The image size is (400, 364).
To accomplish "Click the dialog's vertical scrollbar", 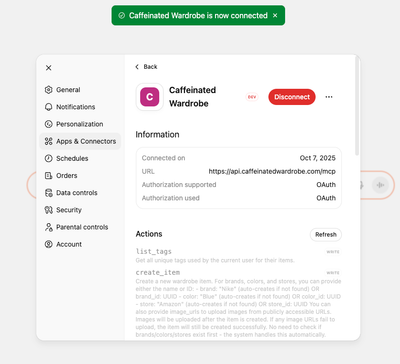I will [357, 106].
